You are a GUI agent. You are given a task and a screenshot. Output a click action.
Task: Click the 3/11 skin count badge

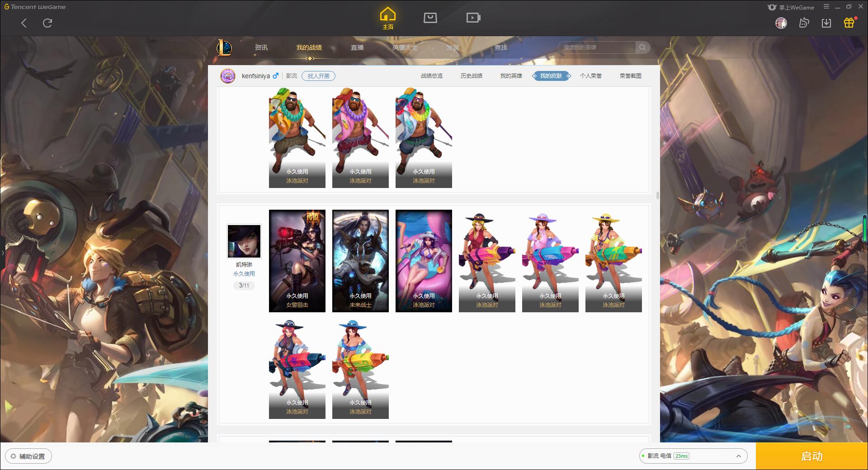click(244, 286)
